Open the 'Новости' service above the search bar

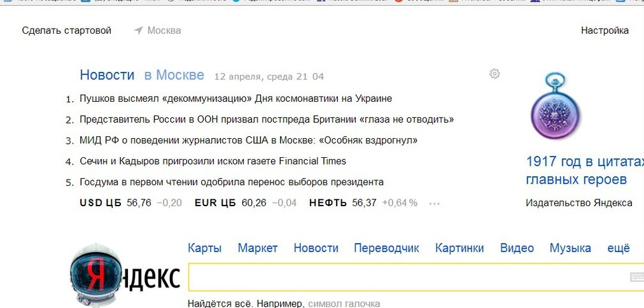pyautogui.click(x=316, y=248)
